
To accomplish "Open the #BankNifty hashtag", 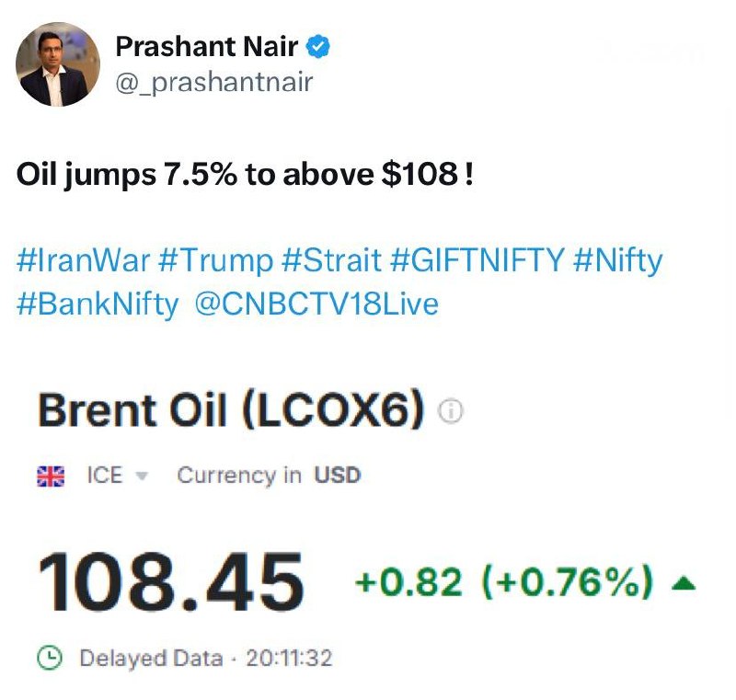I will [98, 304].
